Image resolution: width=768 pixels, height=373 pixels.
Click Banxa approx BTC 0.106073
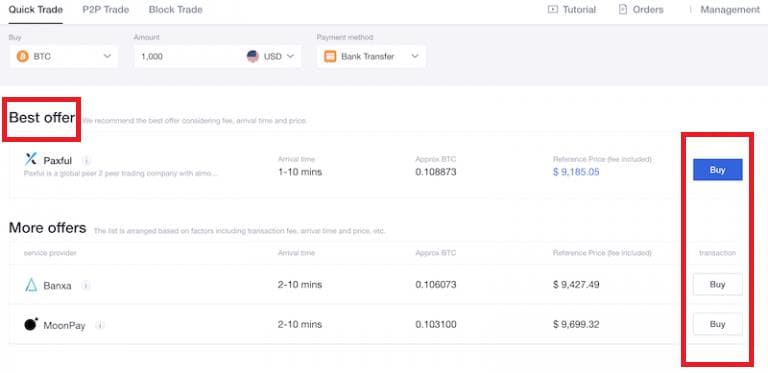pos(436,285)
